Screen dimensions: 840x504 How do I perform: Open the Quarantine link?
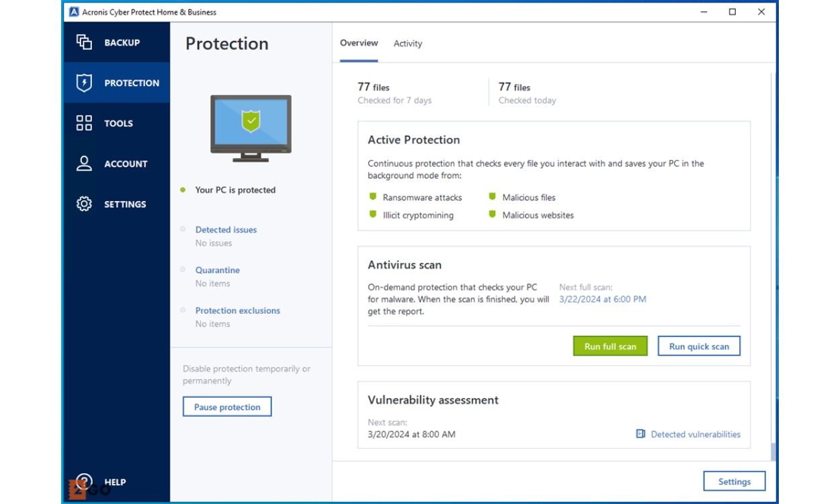coord(218,270)
